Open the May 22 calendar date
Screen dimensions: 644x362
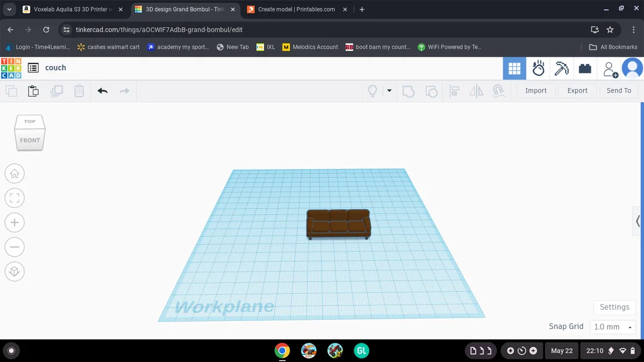[x=561, y=350]
